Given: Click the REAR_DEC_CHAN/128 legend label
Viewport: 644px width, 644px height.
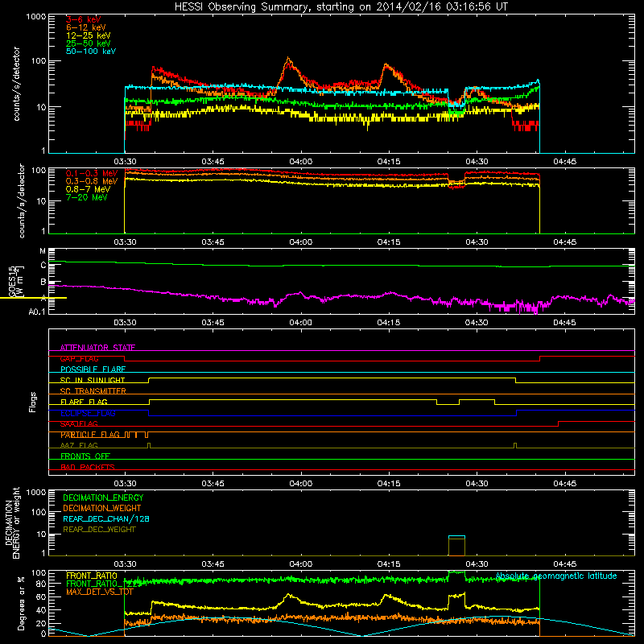Looking at the screenshot, I should tap(106, 519).
